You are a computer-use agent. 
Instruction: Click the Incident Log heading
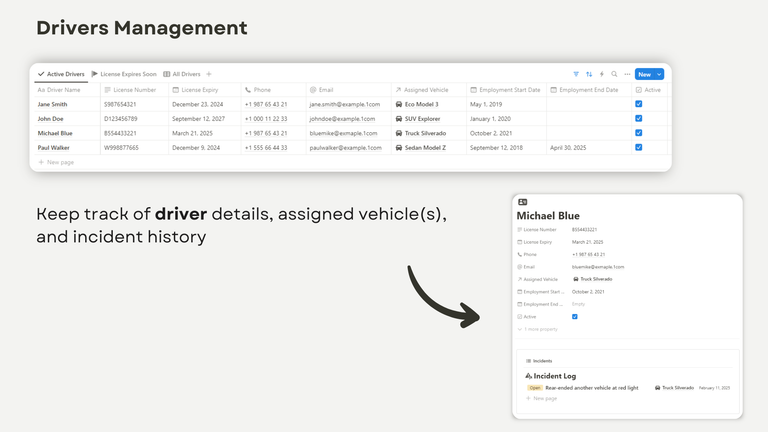(x=554, y=376)
